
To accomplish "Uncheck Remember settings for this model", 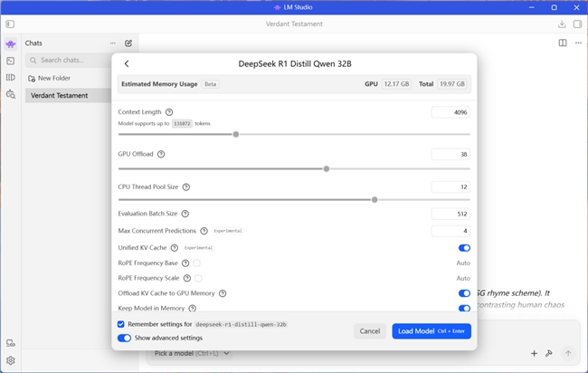I will pos(121,323).
